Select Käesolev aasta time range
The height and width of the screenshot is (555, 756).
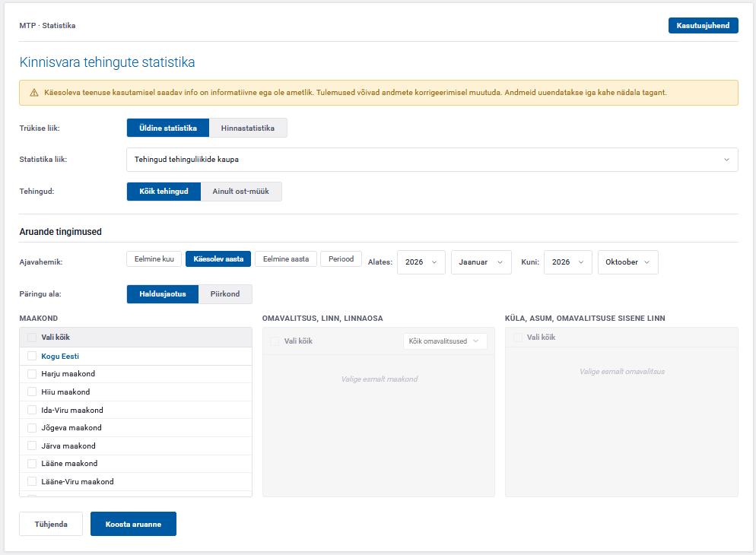tap(218, 258)
